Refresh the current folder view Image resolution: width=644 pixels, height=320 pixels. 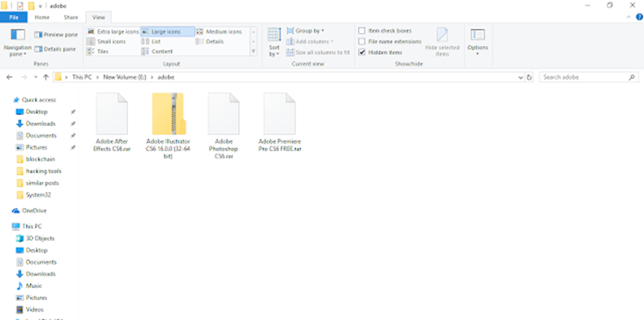(530, 77)
